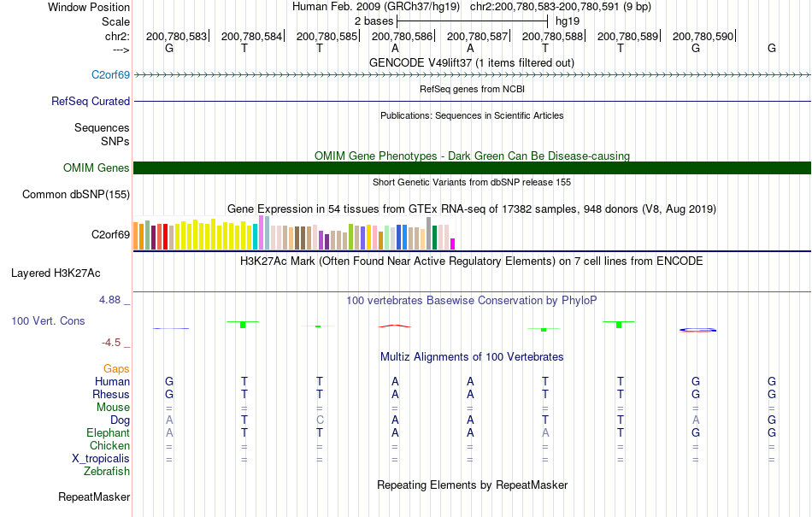
Task: Click the C base in Dog row
Action: 320,420
